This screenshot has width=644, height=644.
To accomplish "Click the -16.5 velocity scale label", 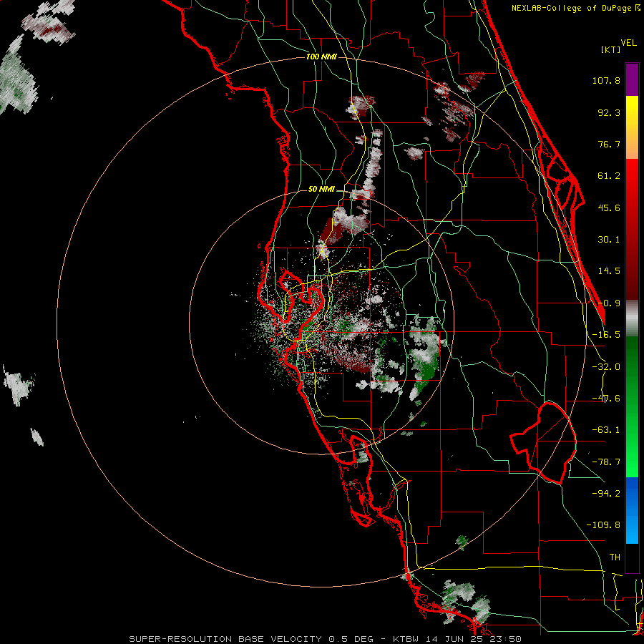I will (606, 335).
